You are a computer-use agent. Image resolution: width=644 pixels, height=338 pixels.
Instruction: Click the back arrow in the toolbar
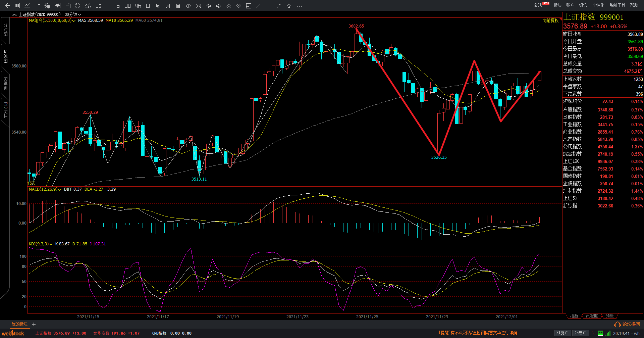coord(7,6)
